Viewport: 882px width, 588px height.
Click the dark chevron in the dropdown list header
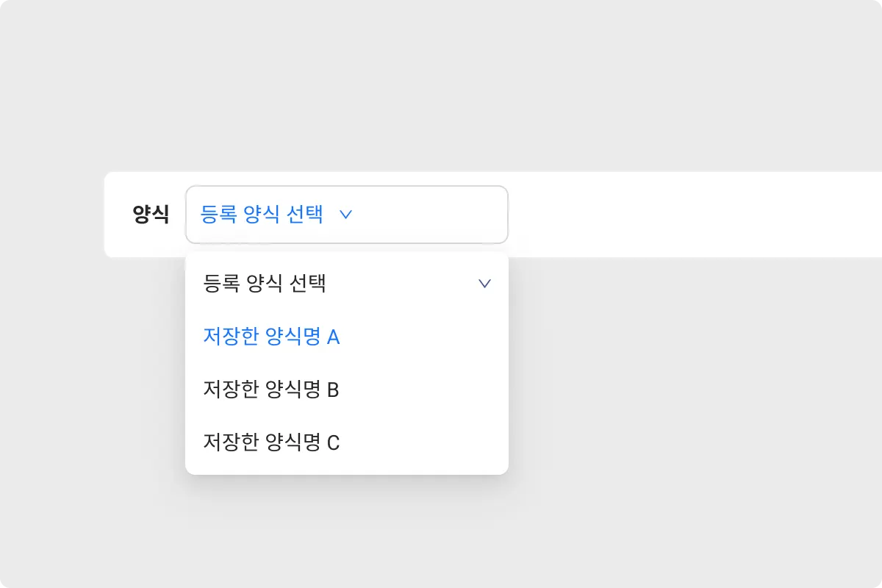click(484, 284)
